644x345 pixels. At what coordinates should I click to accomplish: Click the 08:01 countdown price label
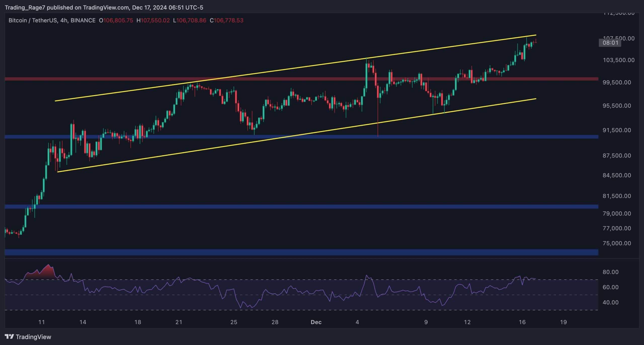tap(610, 43)
